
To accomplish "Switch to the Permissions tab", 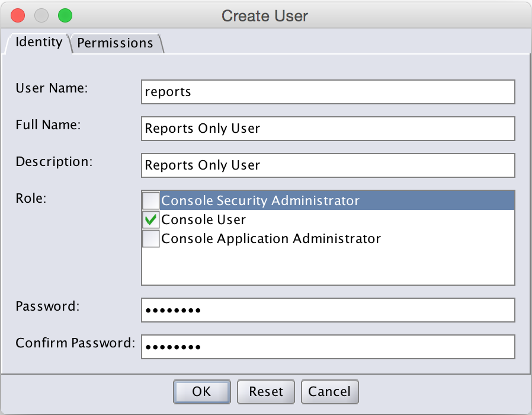I will click(x=116, y=43).
